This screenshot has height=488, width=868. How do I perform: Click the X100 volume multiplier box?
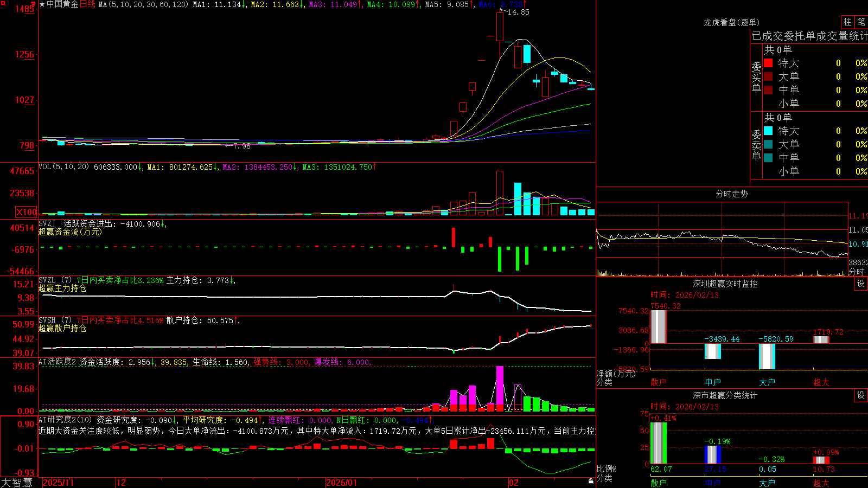(27, 212)
